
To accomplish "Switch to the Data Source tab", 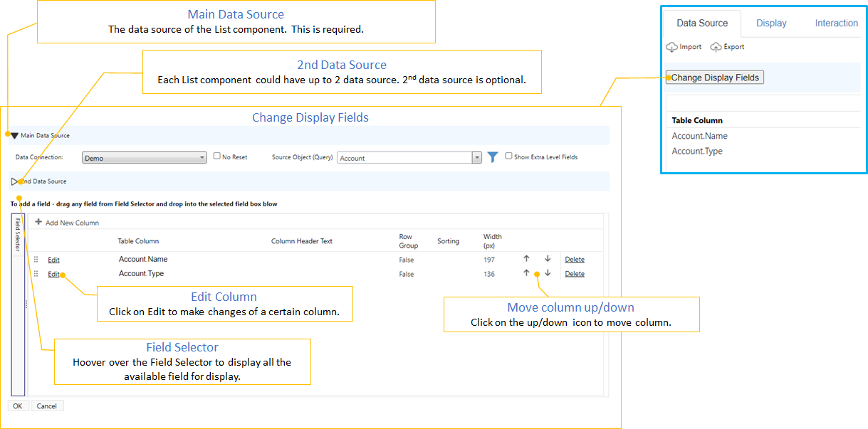I will point(702,23).
